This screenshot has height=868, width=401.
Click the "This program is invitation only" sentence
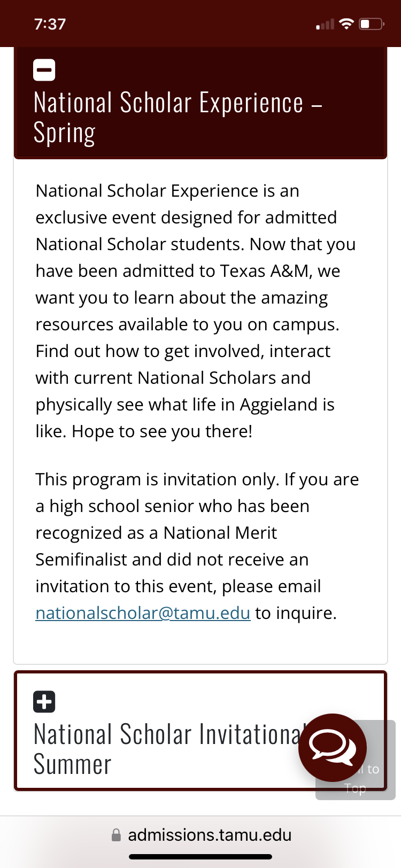click(157, 479)
